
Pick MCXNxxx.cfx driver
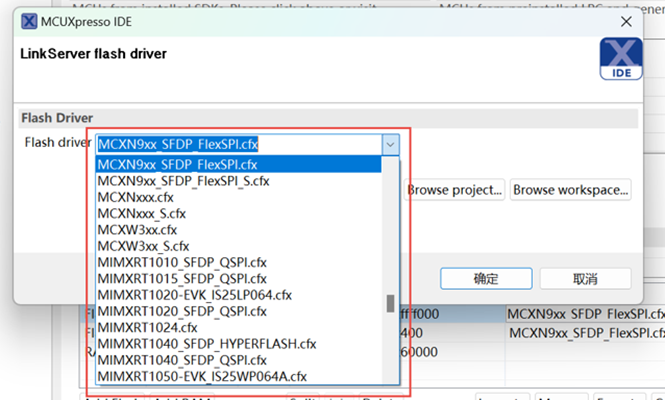click(238, 197)
